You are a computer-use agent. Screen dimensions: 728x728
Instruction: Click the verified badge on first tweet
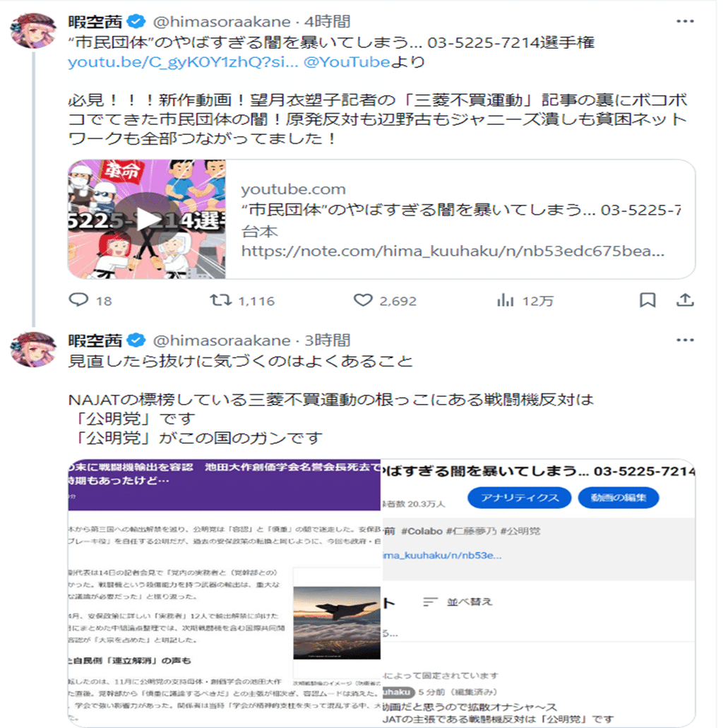point(136,21)
